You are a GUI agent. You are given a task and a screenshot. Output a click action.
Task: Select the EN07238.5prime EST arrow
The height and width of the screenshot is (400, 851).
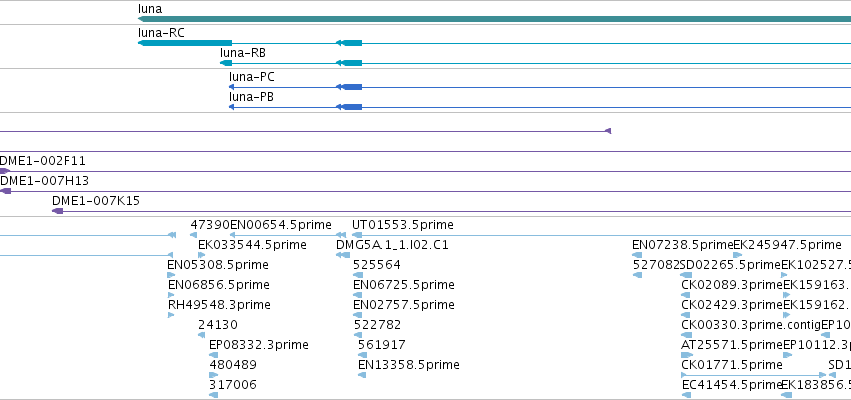coord(637,255)
